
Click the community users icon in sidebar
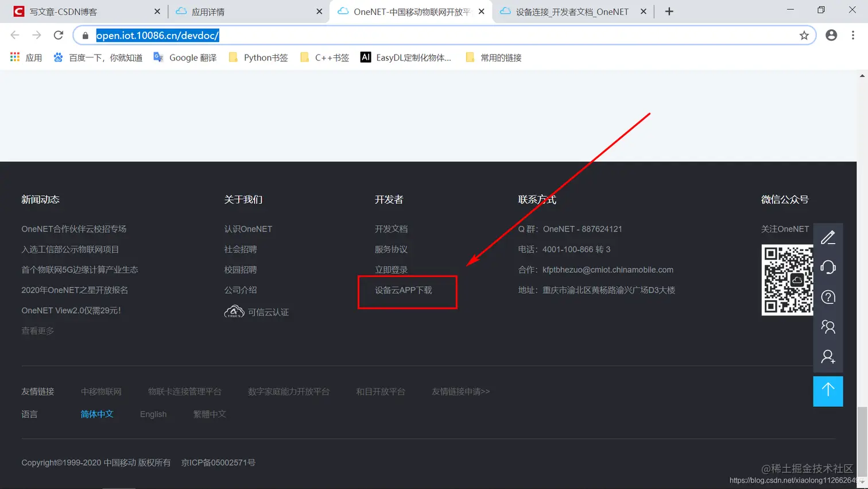828,327
